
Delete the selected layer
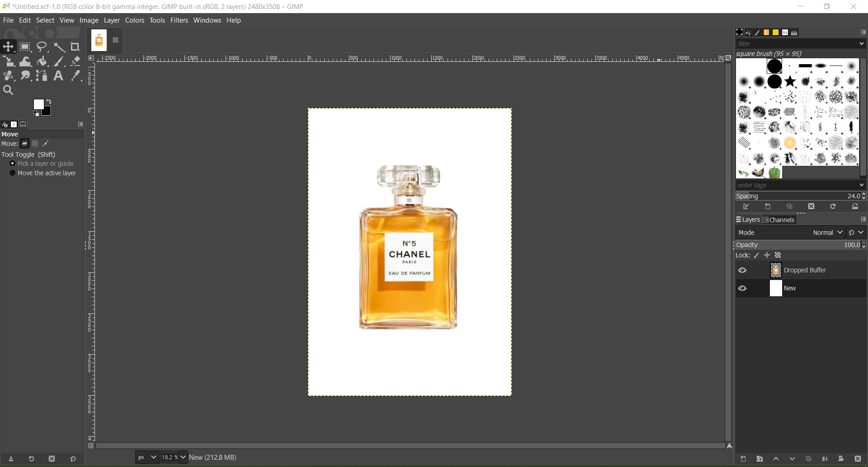coord(858,459)
